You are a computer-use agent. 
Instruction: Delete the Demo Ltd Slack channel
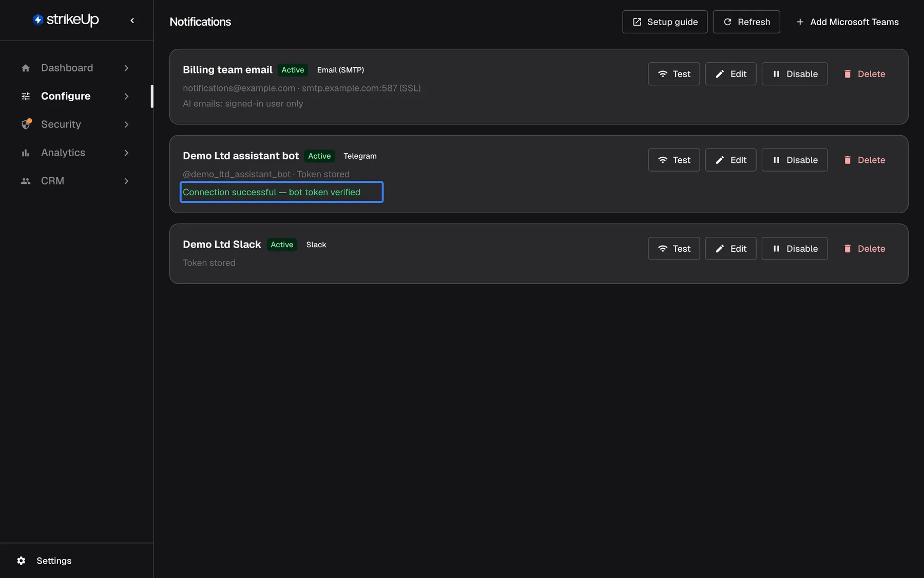pos(864,249)
